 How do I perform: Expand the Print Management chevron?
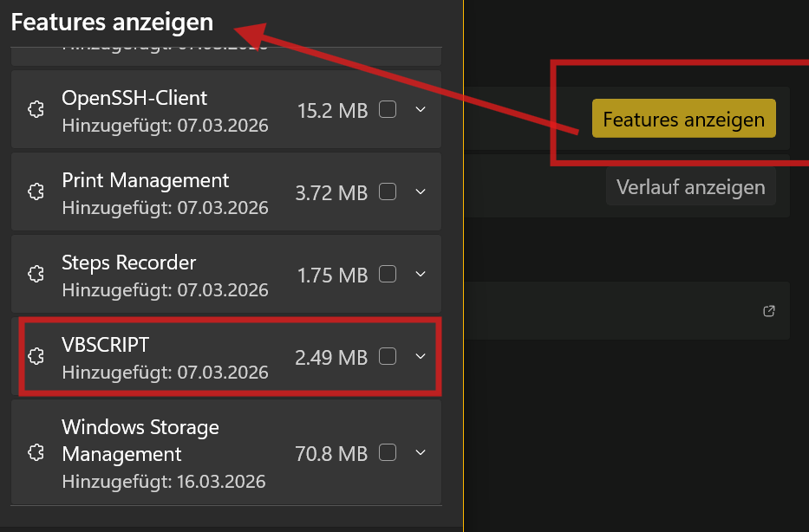pyautogui.click(x=421, y=192)
